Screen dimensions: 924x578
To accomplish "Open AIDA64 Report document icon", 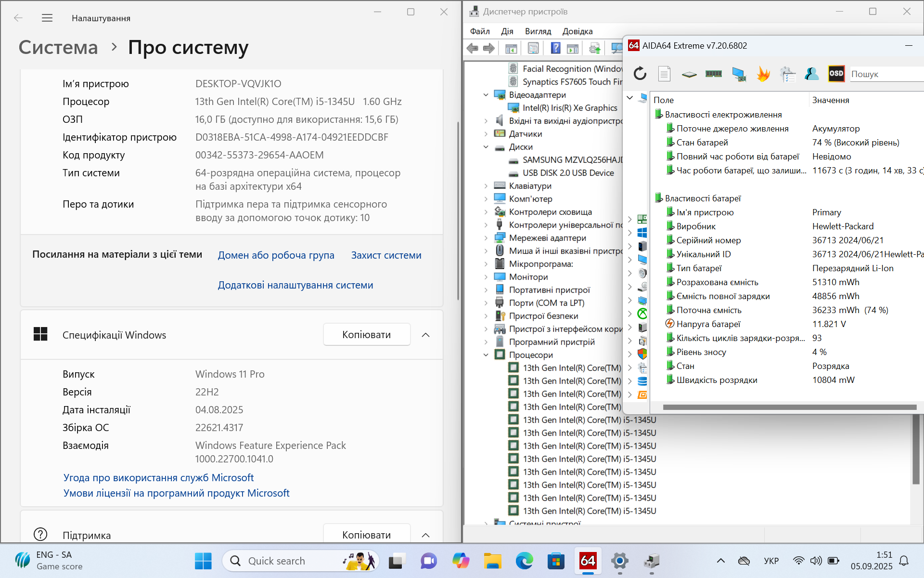I will 664,74.
